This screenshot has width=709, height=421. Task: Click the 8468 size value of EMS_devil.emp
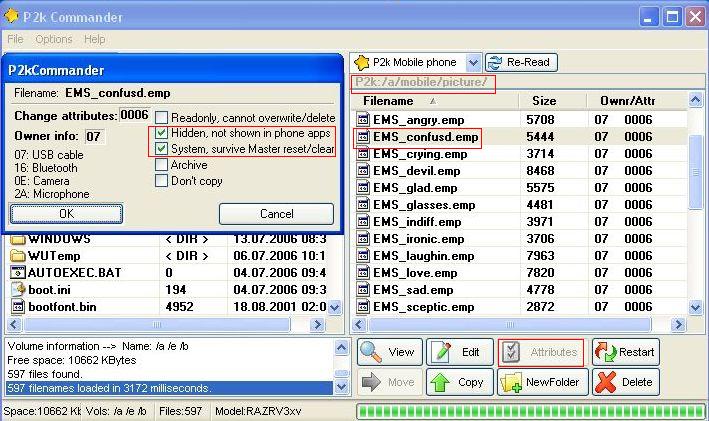[540, 171]
